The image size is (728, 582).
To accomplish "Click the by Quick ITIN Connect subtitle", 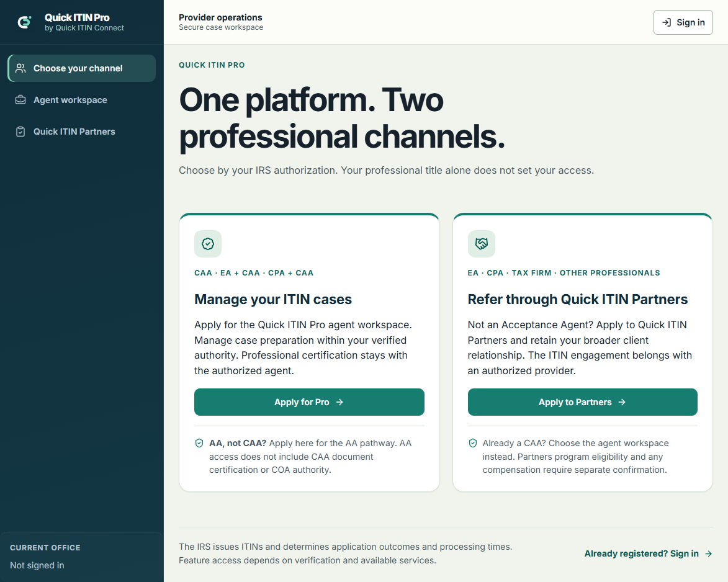I will tap(84, 28).
